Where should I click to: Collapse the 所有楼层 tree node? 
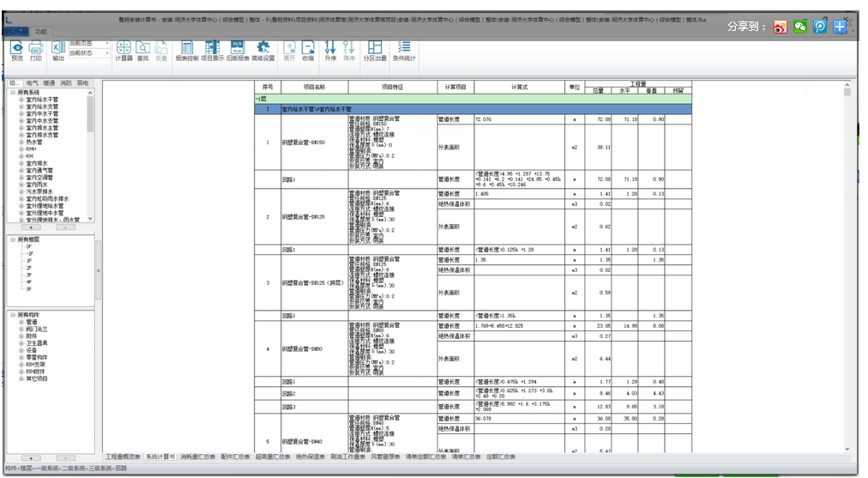pyautogui.click(x=13, y=239)
